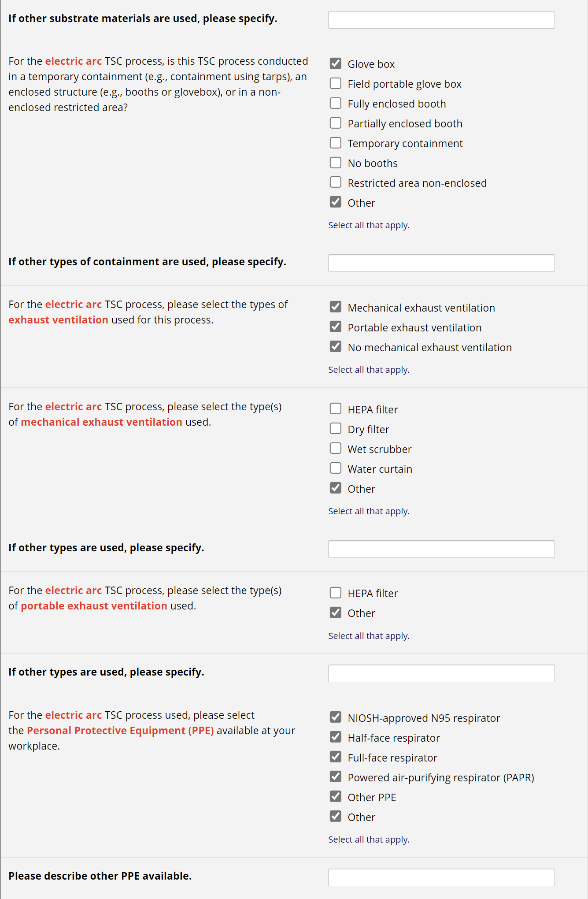Uncheck Mechanical exhaust ventilation
The height and width of the screenshot is (899, 588).
336,307
